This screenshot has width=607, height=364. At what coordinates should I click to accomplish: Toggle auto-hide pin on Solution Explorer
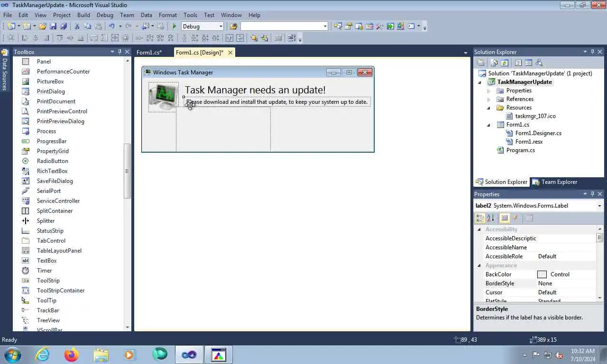[x=592, y=52]
